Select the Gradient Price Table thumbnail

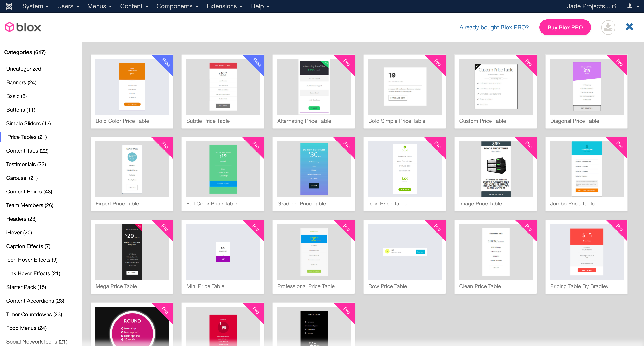(314, 169)
